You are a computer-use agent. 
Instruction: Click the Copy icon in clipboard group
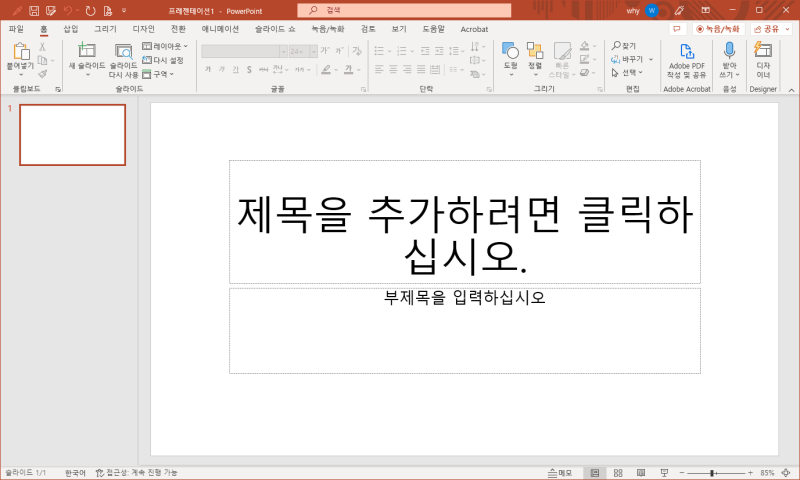pyautogui.click(x=42, y=60)
